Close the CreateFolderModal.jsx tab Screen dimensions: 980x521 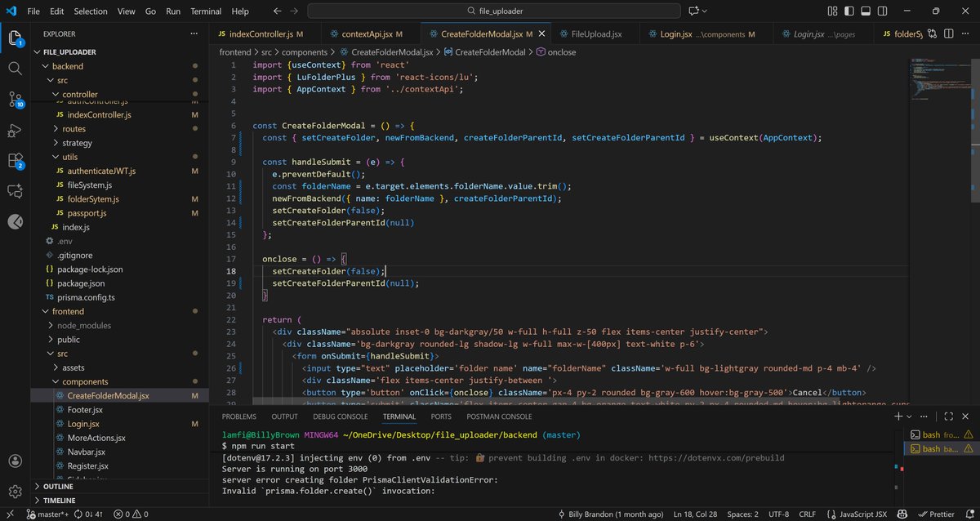[541, 34]
